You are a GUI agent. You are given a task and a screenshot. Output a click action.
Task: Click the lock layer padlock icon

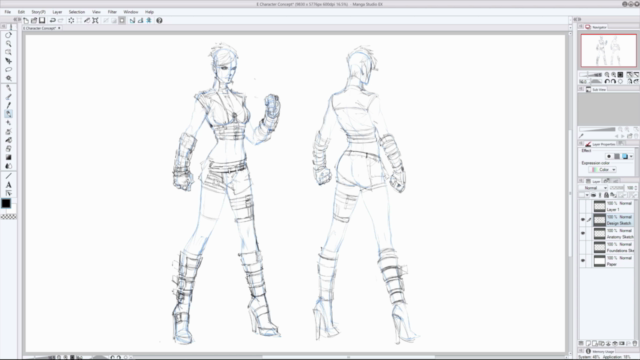click(x=606, y=195)
